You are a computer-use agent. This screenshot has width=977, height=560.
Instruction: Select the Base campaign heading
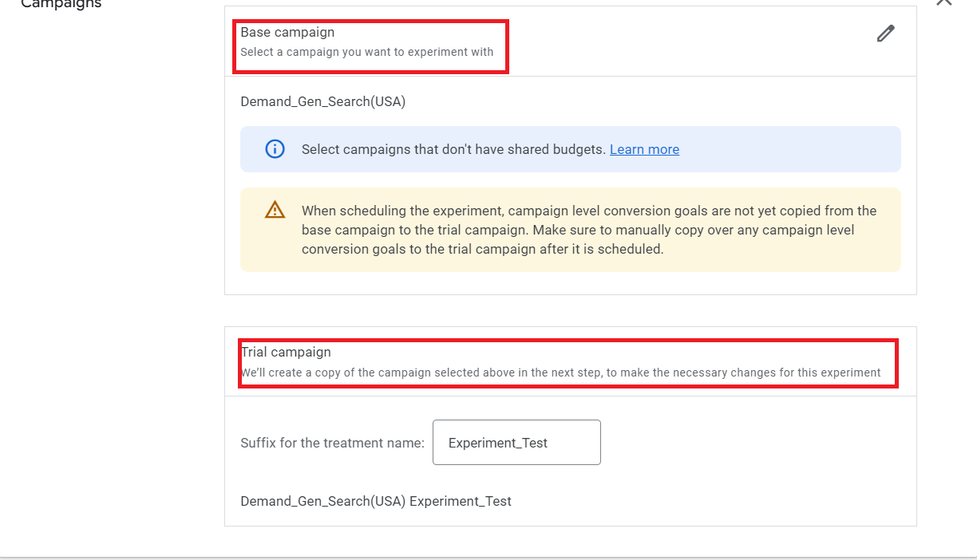point(287,33)
